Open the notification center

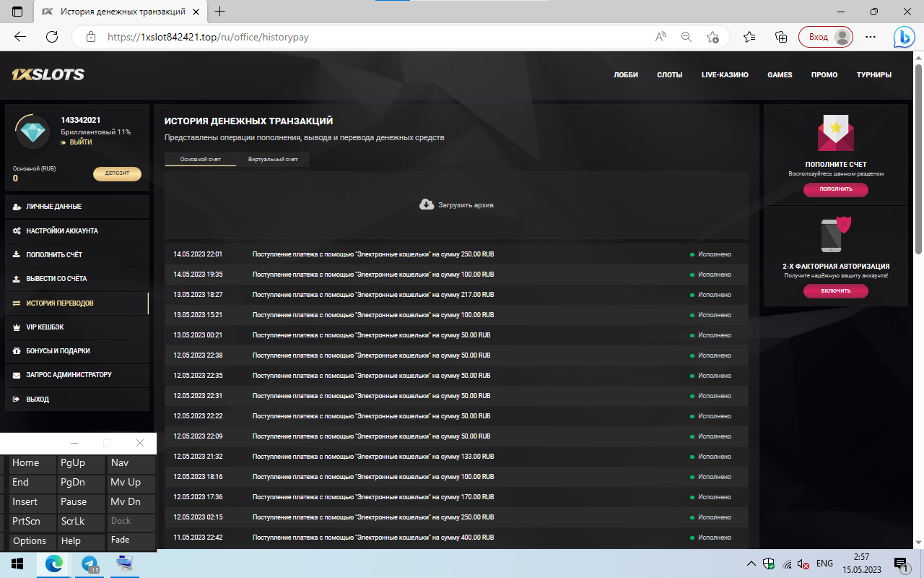901,564
